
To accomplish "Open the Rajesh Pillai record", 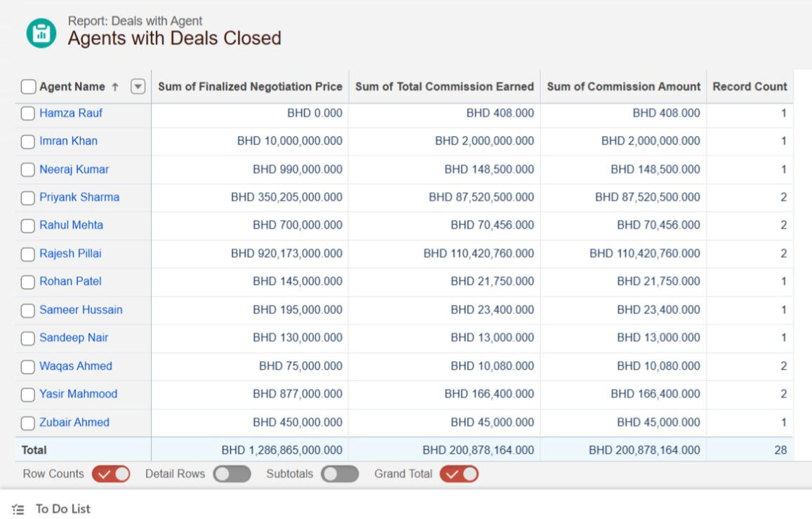I will coord(70,253).
